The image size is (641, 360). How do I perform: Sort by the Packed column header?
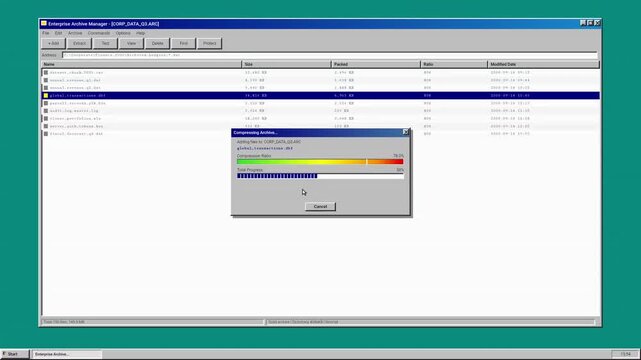(x=376, y=64)
